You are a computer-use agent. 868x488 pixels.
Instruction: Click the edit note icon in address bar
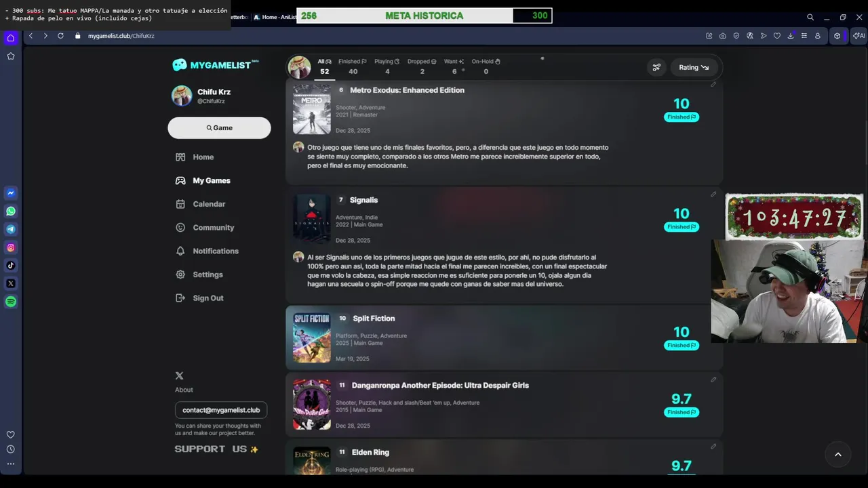pos(709,36)
